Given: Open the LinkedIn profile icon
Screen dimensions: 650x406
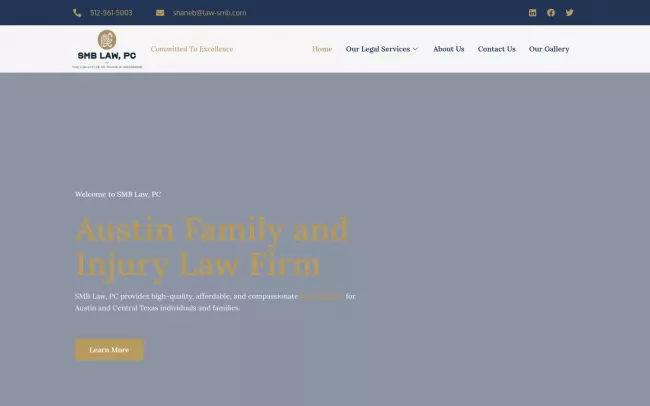Looking at the screenshot, I should click(x=532, y=13).
